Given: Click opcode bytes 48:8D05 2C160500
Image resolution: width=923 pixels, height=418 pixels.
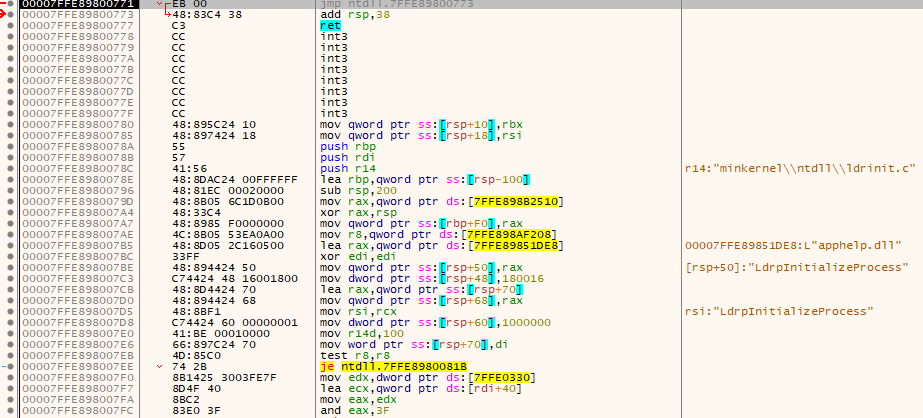Looking at the screenshot, I should (x=228, y=246).
